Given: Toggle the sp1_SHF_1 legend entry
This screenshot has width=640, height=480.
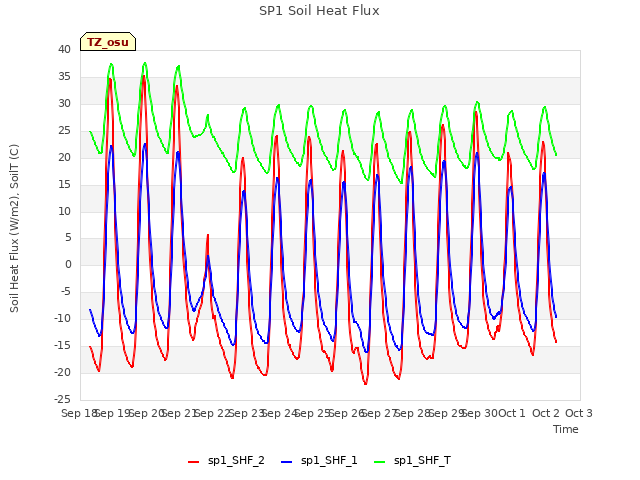Looking at the screenshot, I should point(319,461).
